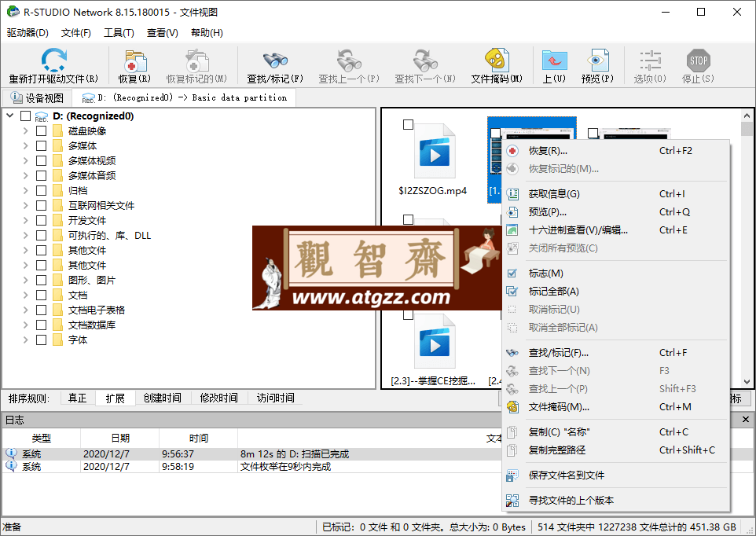Expand the 字体 folder

[26, 340]
